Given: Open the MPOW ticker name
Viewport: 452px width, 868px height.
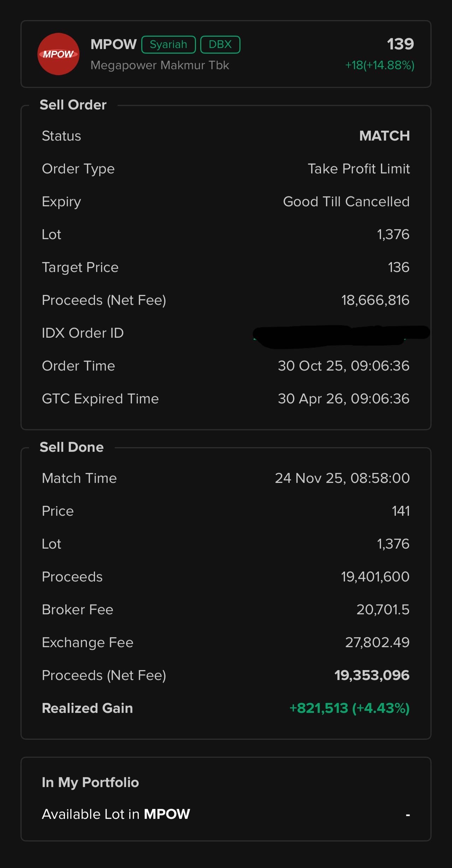Looking at the screenshot, I should 113,45.
